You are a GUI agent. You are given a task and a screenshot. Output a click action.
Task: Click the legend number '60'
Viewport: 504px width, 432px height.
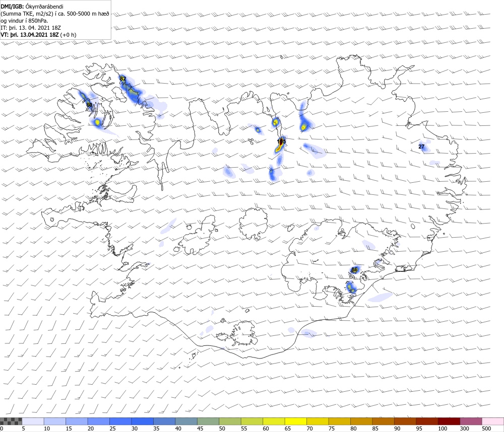(266, 428)
